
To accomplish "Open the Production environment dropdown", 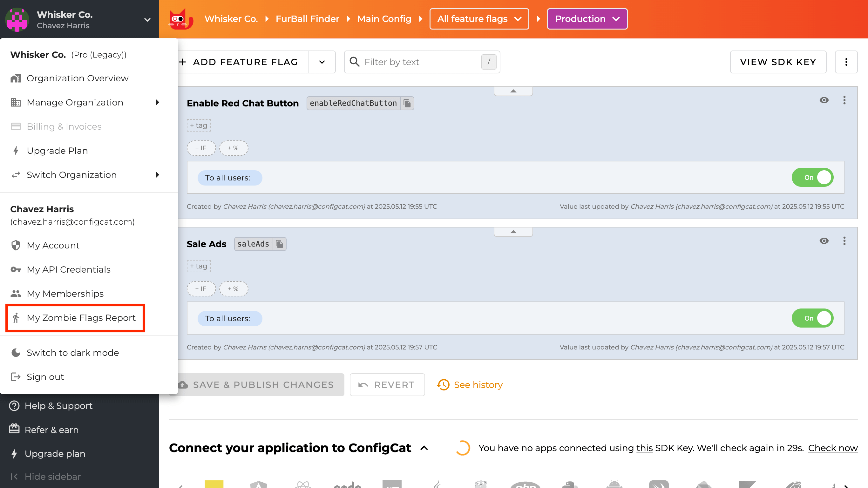I will click(x=587, y=19).
